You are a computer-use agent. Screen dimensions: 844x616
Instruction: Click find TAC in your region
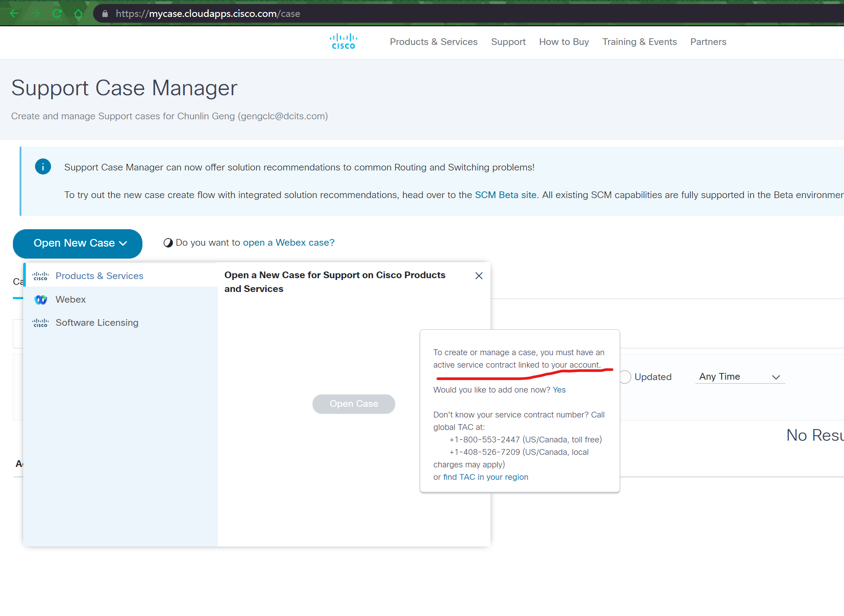coord(486,477)
